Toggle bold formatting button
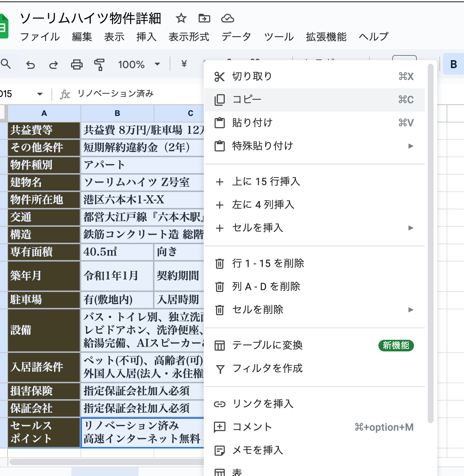This screenshot has height=476, width=464. 453,64
